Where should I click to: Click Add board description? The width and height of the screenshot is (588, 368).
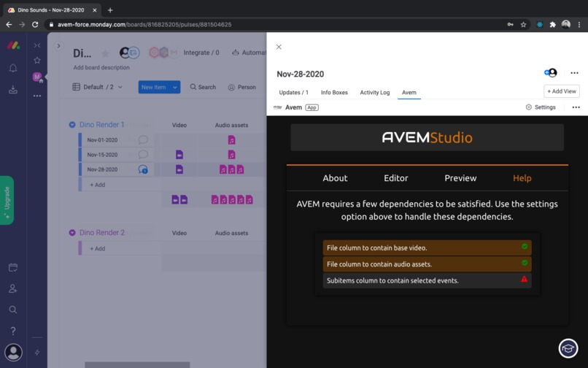101,67
